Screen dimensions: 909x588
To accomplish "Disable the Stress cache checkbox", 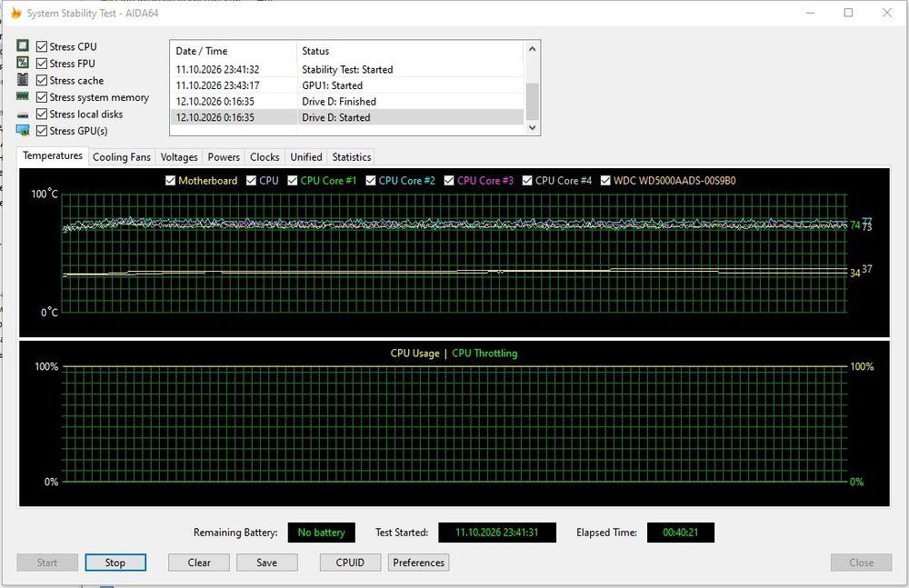I will [42, 80].
